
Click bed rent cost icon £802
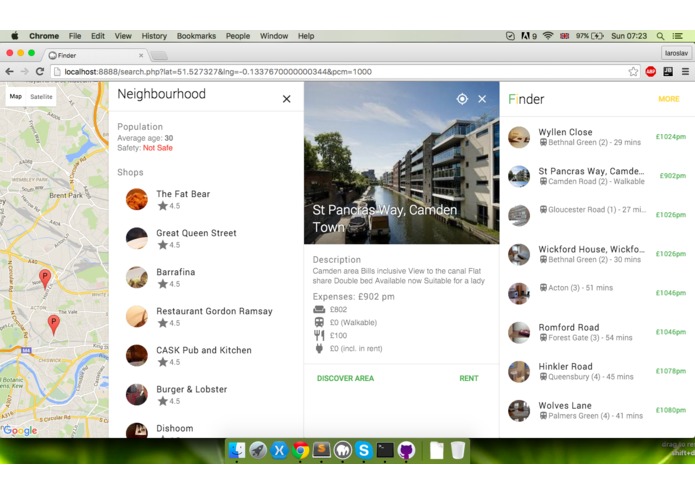point(319,309)
